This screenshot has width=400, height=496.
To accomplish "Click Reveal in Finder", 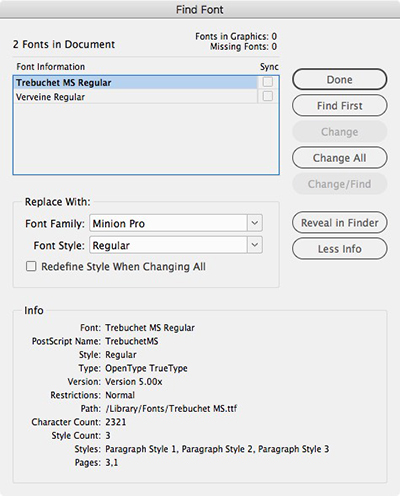I will (339, 222).
